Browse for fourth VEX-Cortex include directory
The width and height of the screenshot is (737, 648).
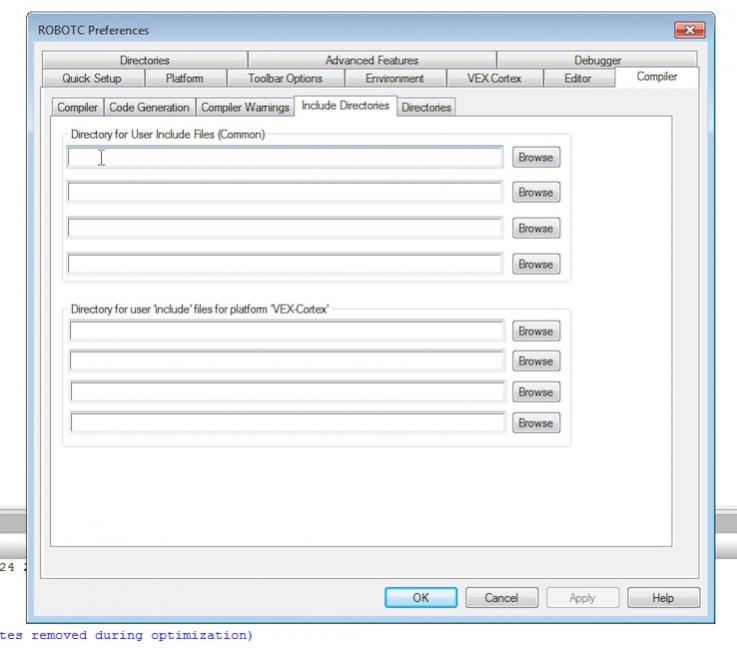click(536, 423)
